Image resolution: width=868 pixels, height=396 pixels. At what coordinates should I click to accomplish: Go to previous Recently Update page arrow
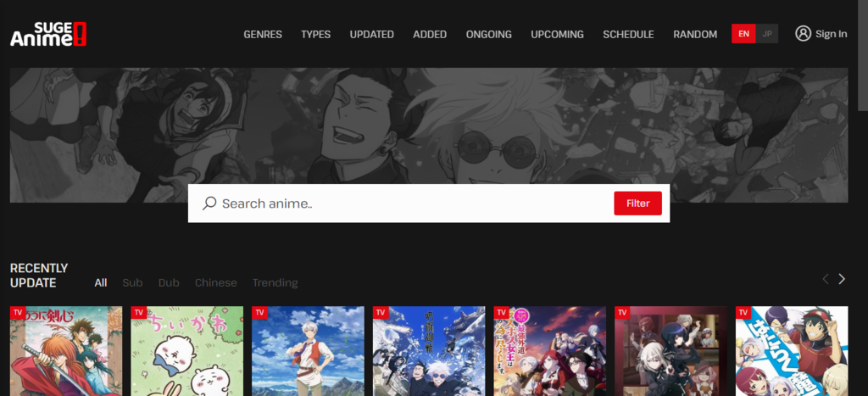pos(826,279)
